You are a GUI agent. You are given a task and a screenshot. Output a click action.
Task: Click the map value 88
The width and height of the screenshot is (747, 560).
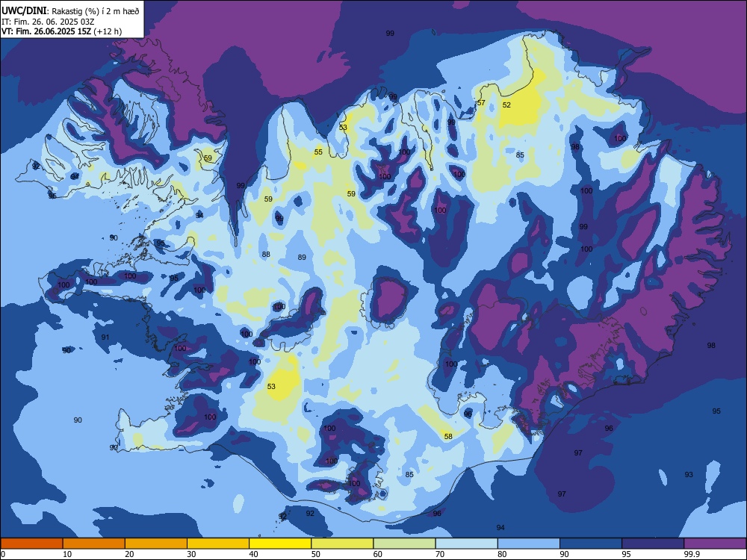[x=266, y=255]
